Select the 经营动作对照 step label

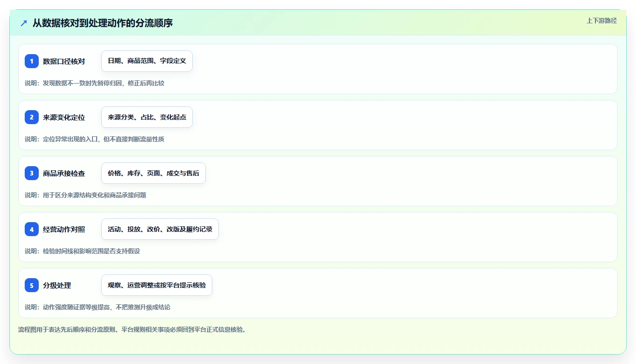(64, 229)
